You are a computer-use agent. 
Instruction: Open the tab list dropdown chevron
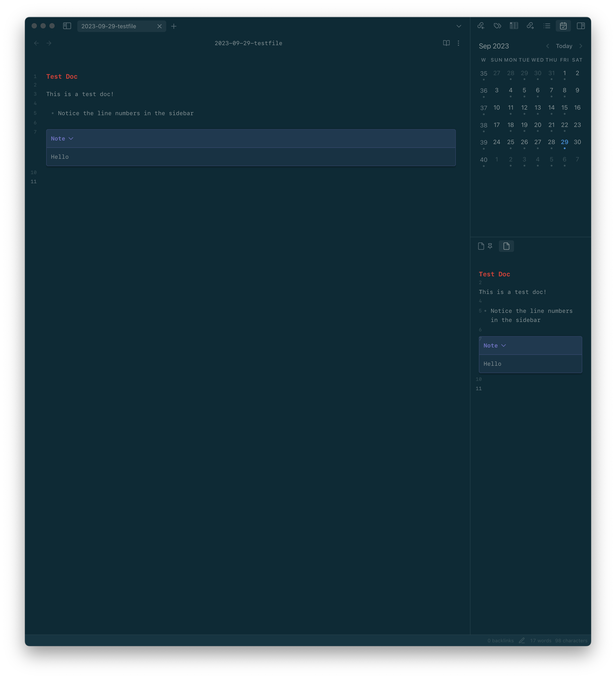point(458,26)
